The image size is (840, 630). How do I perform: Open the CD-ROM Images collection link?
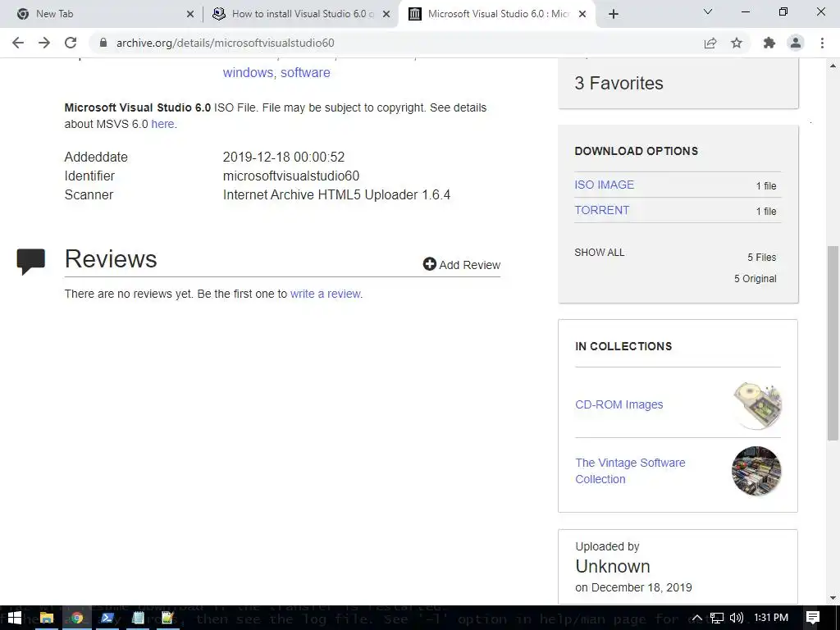619,404
